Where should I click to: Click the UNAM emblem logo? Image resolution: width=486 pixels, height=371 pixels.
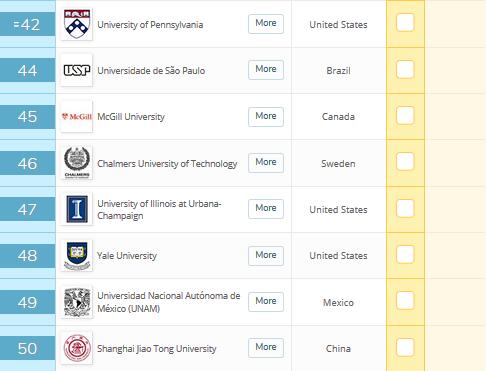click(77, 302)
